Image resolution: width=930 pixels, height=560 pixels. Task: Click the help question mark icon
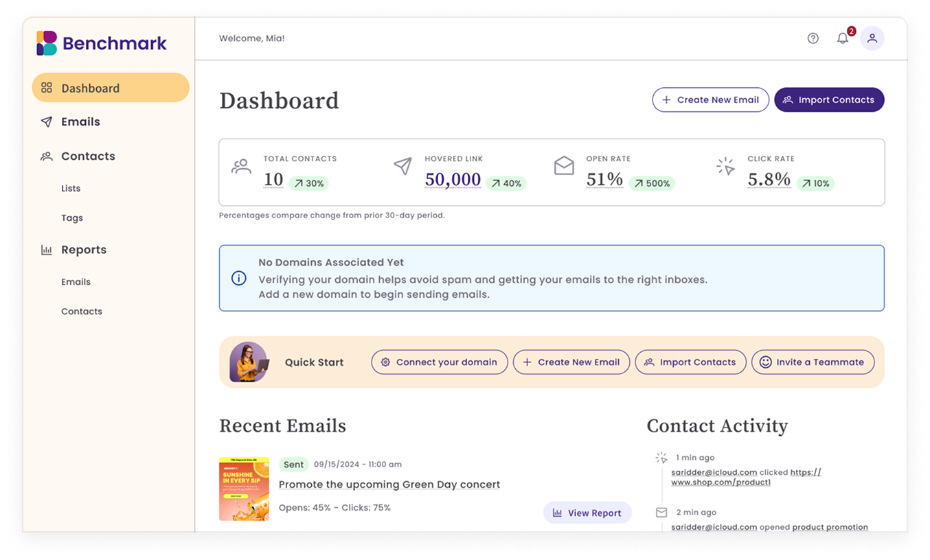[813, 38]
